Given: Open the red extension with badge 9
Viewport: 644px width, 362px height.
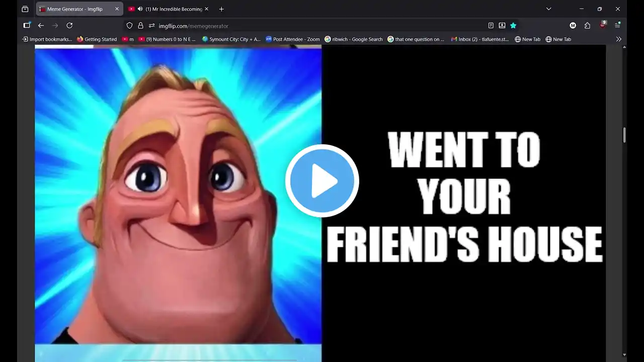Looking at the screenshot, I should [603, 25].
